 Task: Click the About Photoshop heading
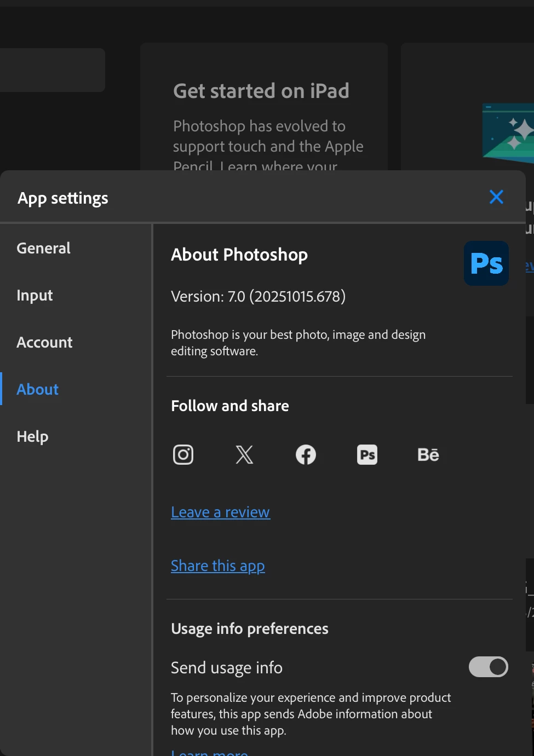pos(239,255)
